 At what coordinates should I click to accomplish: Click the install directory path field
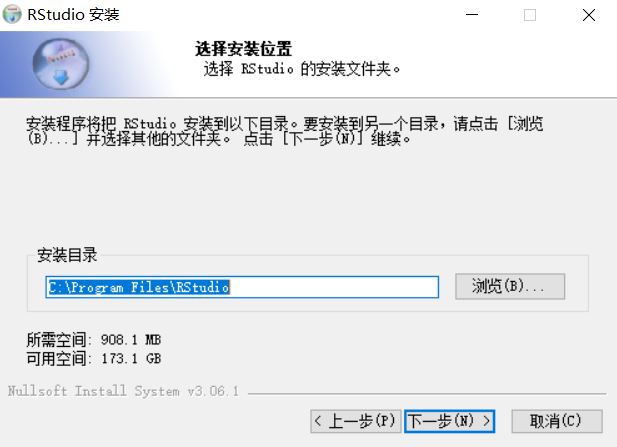click(242, 287)
